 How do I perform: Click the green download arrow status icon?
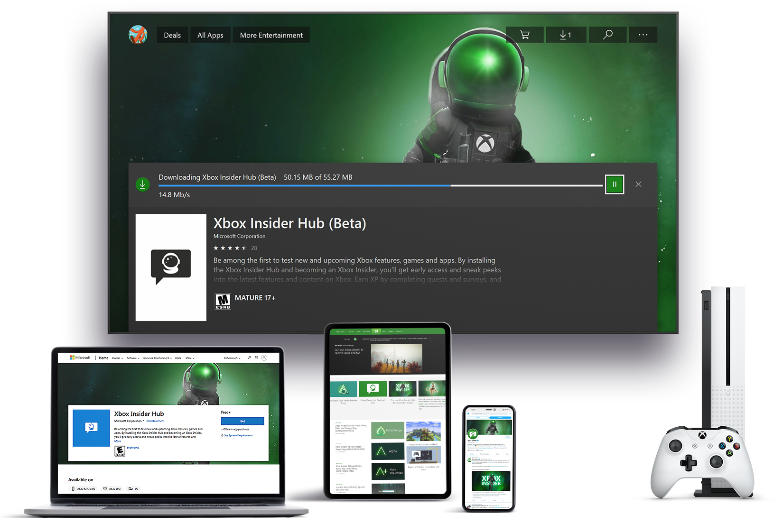(142, 184)
